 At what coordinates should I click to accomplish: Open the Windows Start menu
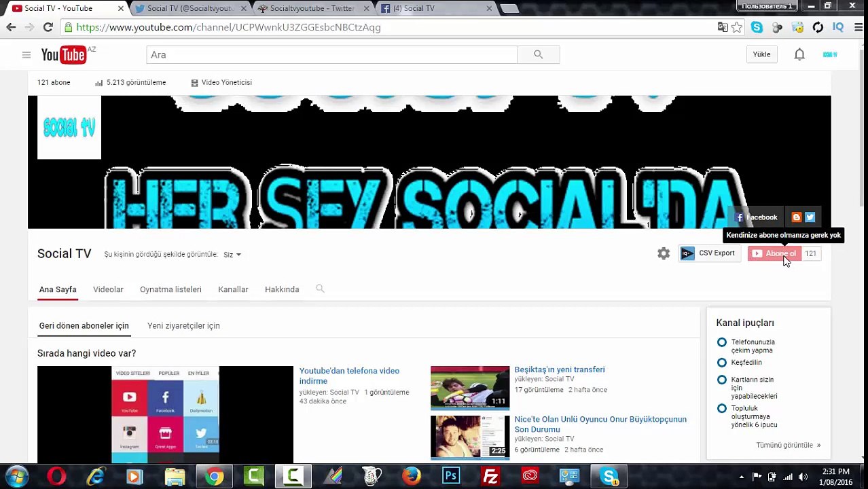[16, 476]
